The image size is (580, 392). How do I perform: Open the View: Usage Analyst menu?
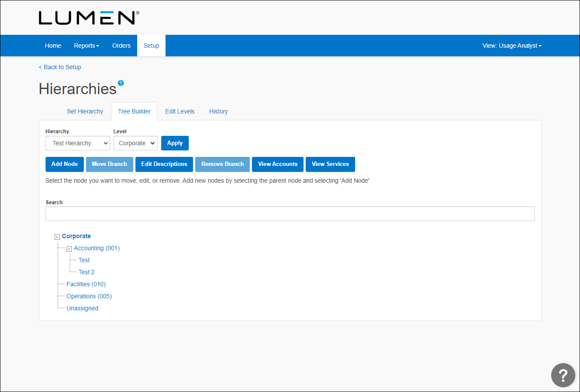[x=512, y=46]
